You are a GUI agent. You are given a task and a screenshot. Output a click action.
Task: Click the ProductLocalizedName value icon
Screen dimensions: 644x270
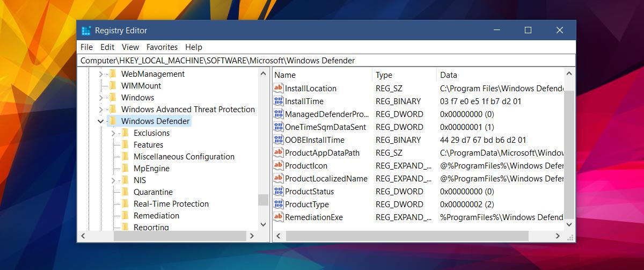pyautogui.click(x=278, y=179)
